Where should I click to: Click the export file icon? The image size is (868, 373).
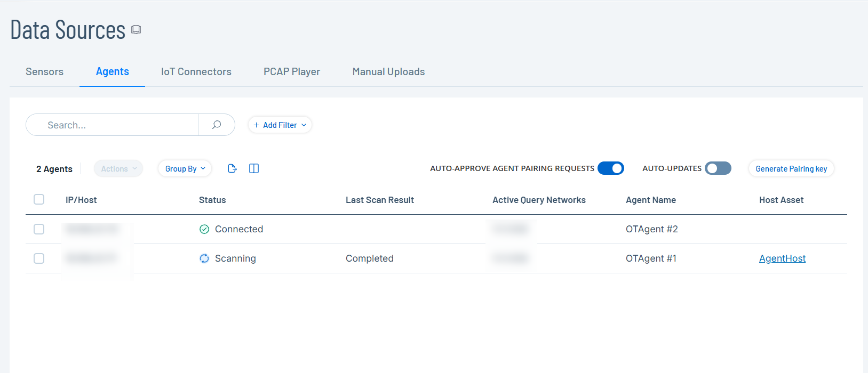[x=232, y=168]
